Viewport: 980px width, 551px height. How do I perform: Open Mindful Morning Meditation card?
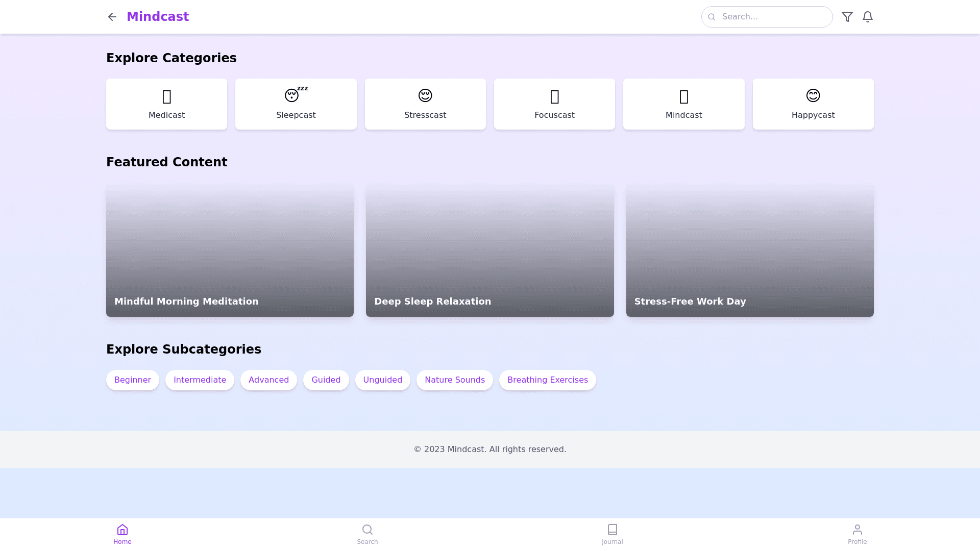(230, 251)
